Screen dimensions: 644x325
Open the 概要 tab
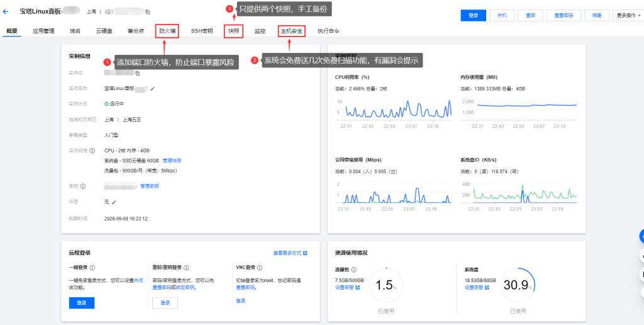[x=12, y=31]
